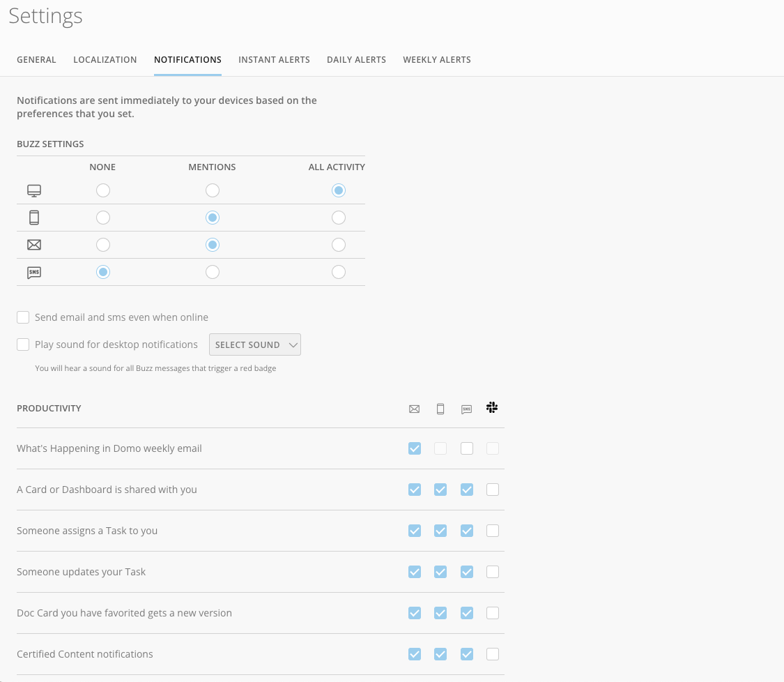
Task: Click the desktop icon in Buzz Settings
Action: pyautogui.click(x=33, y=190)
